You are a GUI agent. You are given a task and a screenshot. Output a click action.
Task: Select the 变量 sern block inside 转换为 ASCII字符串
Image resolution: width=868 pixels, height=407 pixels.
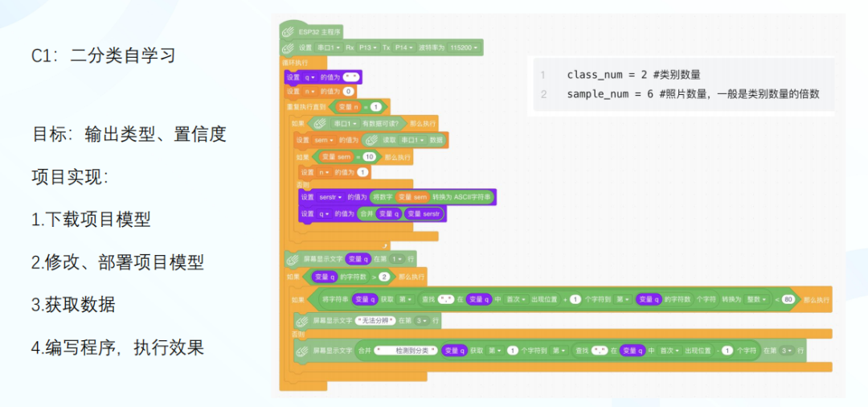(x=413, y=196)
